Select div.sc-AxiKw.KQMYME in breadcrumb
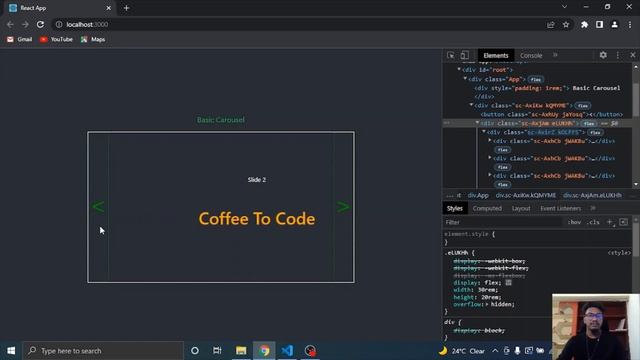The height and width of the screenshot is (360, 640). pos(526,196)
